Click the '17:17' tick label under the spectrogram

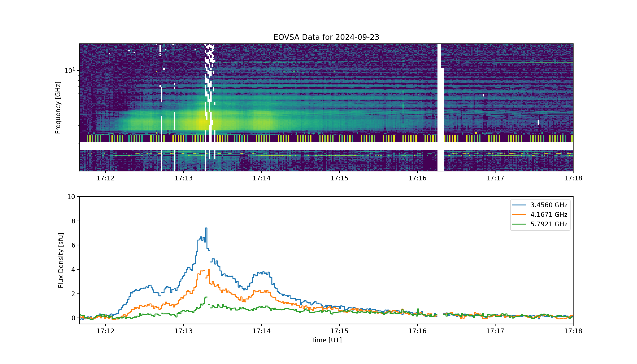pyautogui.click(x=495, y=178)
